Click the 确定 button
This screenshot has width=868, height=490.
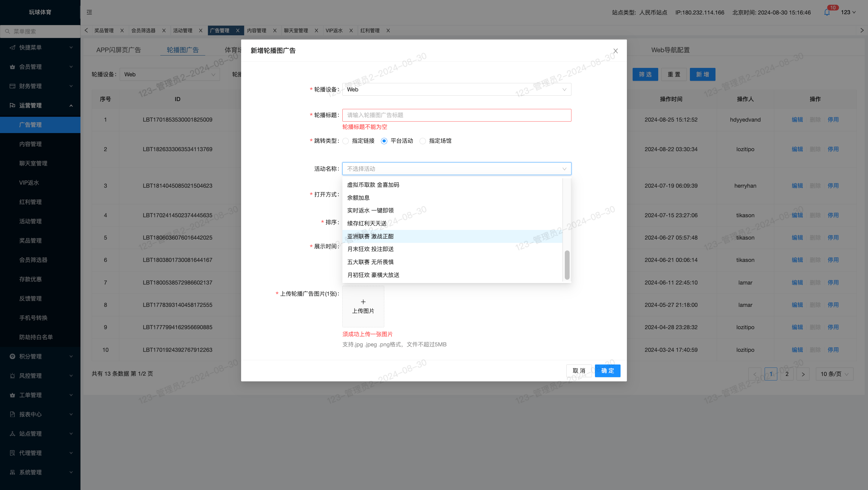607,371
